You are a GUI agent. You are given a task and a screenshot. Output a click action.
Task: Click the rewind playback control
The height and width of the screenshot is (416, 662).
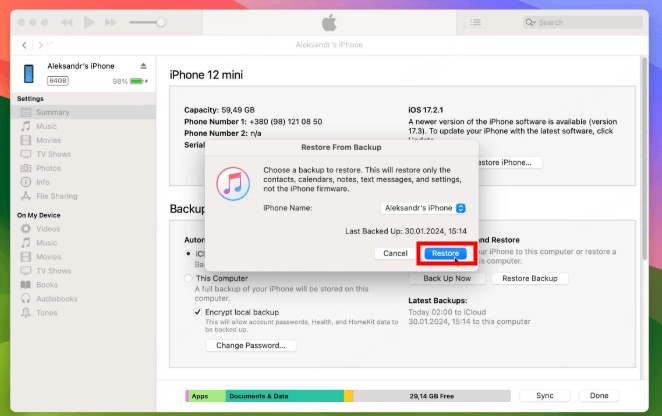(x=67, y=22)
